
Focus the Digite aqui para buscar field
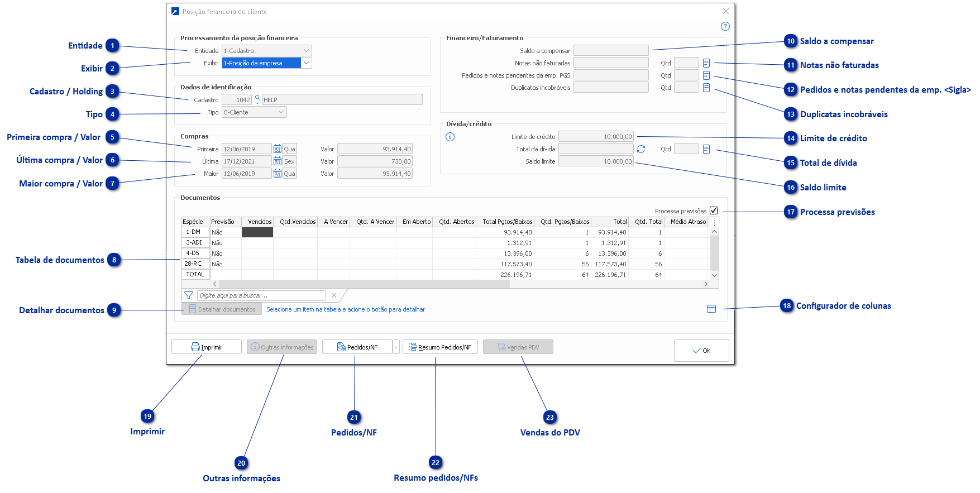click(261, 295)
